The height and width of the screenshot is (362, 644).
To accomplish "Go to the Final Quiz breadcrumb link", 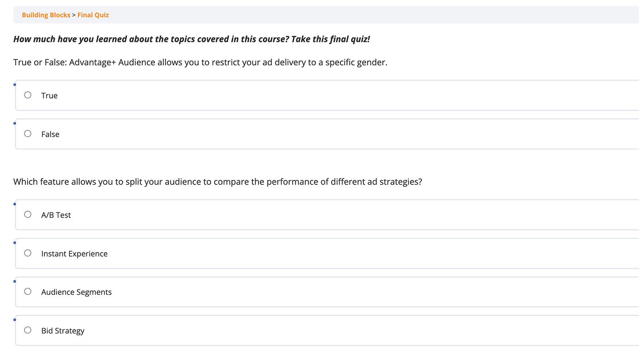I will pos(93,15).
